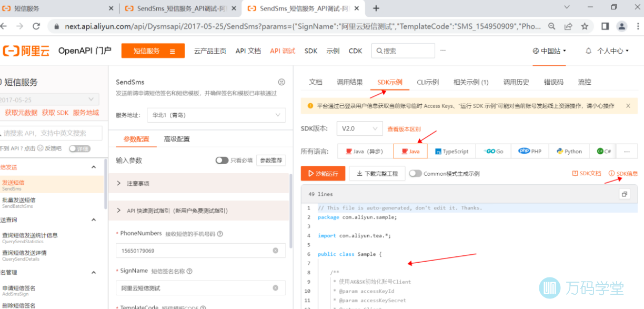Click the notification bell icon
This screenshot has width=644, height=309.
(588, 51)
